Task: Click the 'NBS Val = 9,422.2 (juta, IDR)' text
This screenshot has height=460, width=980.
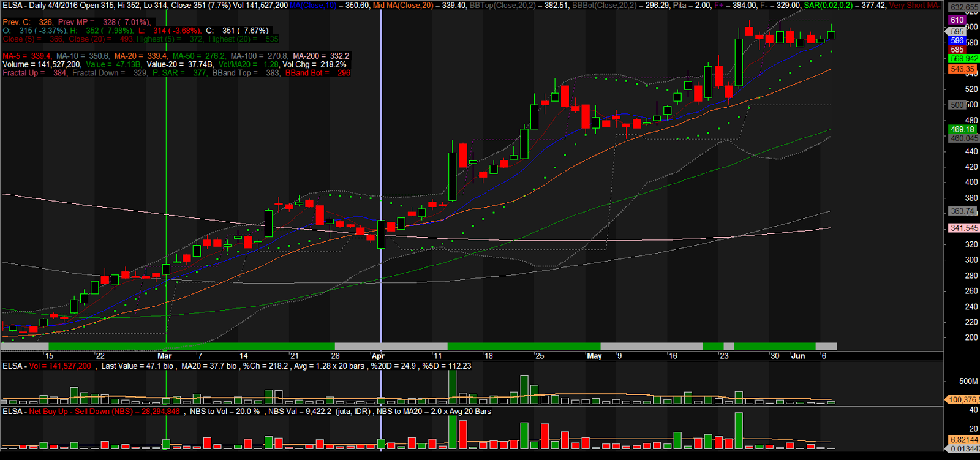Action: [x=318, y=412]
